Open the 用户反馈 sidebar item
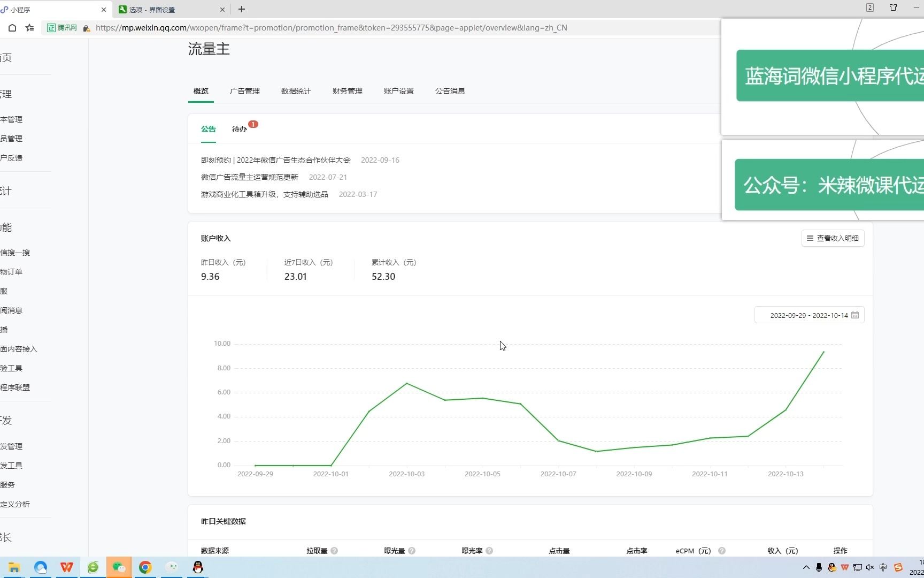This screenshot has height=578, width=924. (x=12, y=158)
